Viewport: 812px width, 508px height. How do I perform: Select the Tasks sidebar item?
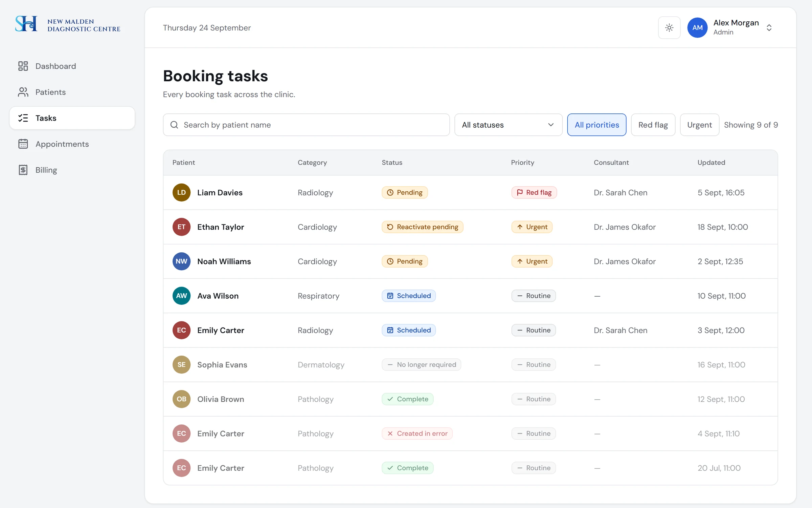tap(72, 118)
